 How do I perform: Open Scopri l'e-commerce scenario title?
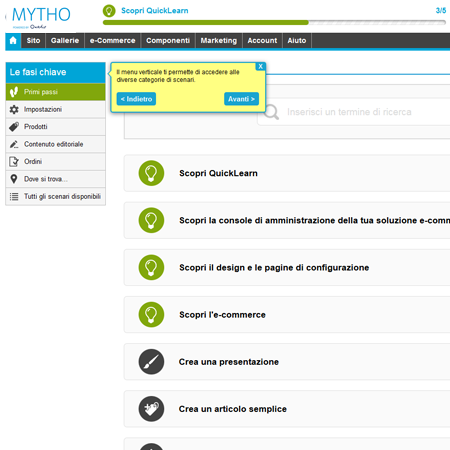222,315
